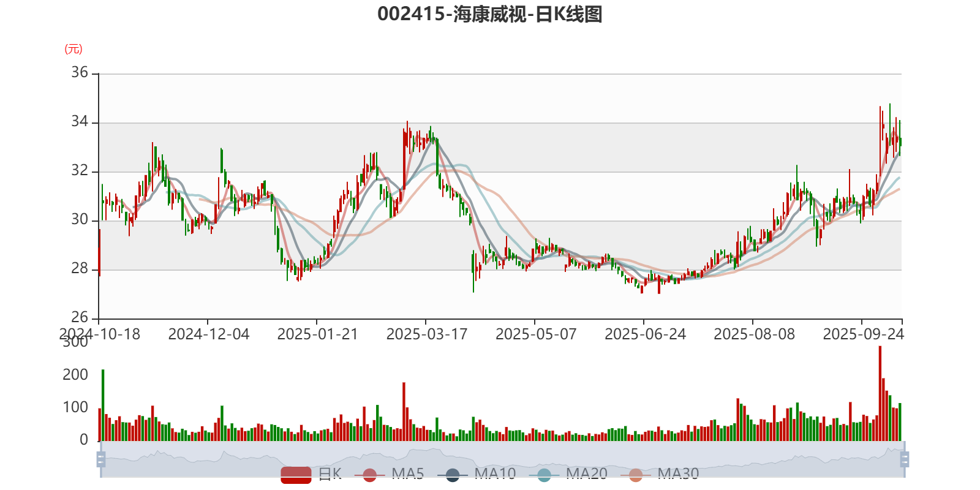Click the data zoom overview track
980x490 pixels.
pyautogui.click(x=502, y=459)
